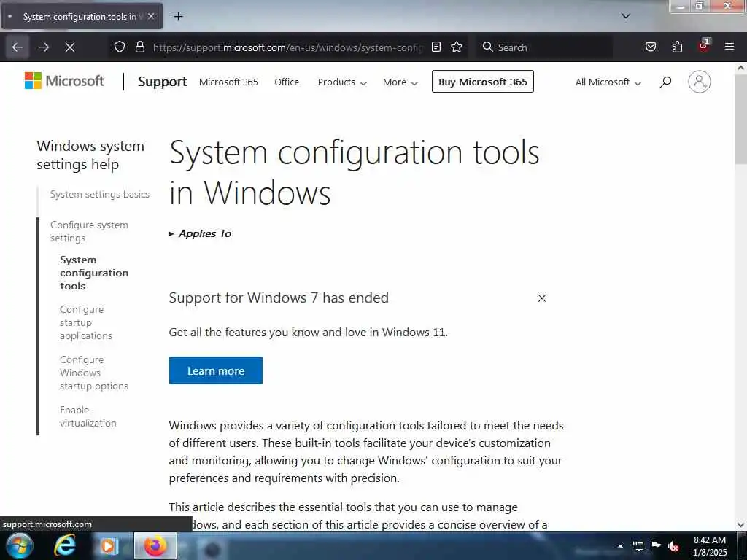Open Windows Media Player in the taskbar

pyautogui.click(x=108, y=545)
